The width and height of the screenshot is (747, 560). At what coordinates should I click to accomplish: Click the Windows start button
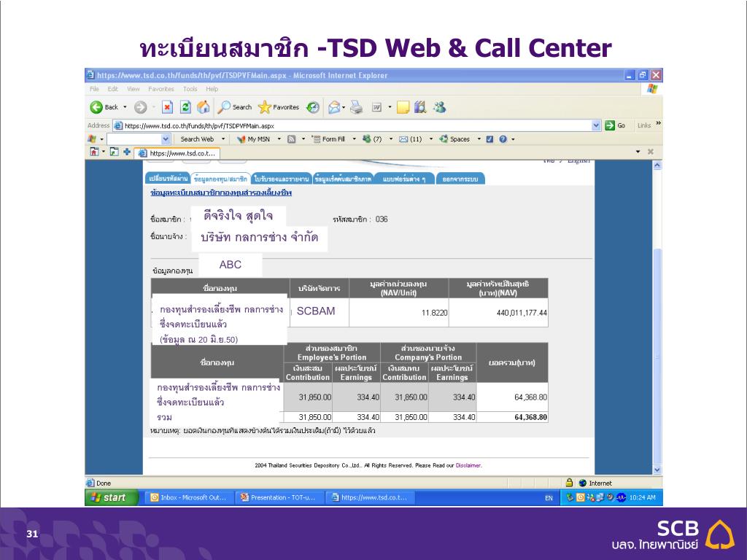tap(112, 497)
